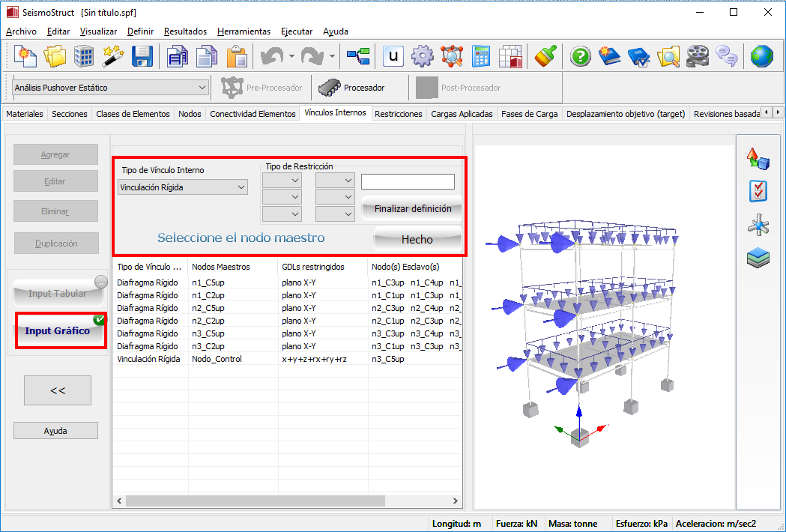Screen dimensions: 786x532
Task: Click the table's horizontal scrollbar
Action: (255, 501)
